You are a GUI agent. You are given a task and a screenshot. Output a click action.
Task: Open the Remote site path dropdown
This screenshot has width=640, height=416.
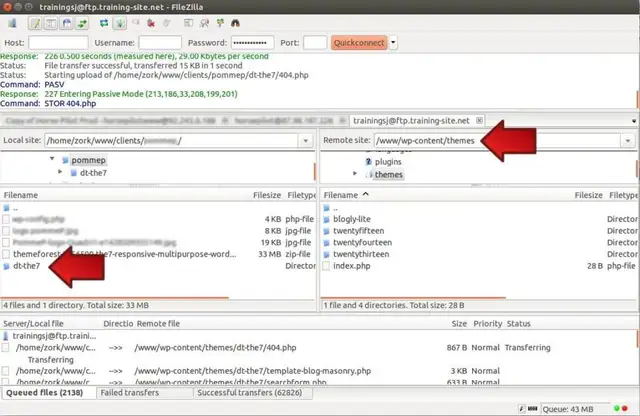[628, 141]
